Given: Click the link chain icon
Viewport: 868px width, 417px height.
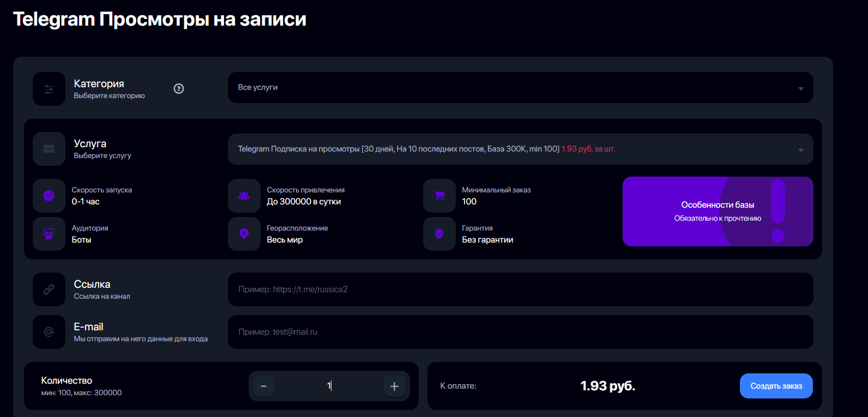Looking at the screenshot, I should (x=49, y=289).
